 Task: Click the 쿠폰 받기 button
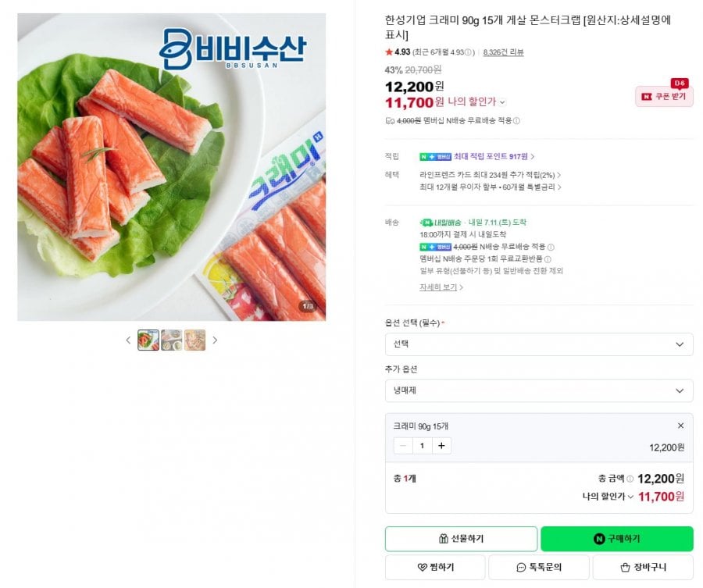click(x=664, y=96)
